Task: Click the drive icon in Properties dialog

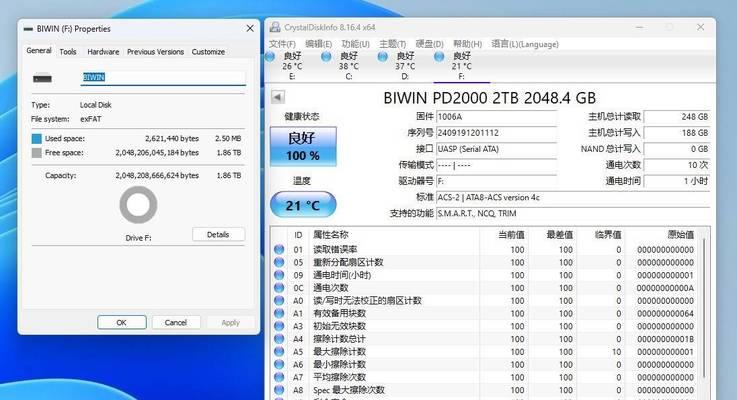Action: click(x=42, y=78)
